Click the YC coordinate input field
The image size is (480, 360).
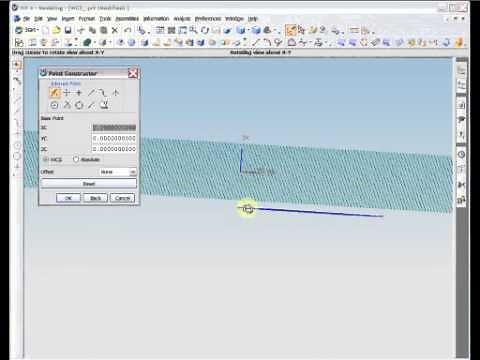pos(114,138)
